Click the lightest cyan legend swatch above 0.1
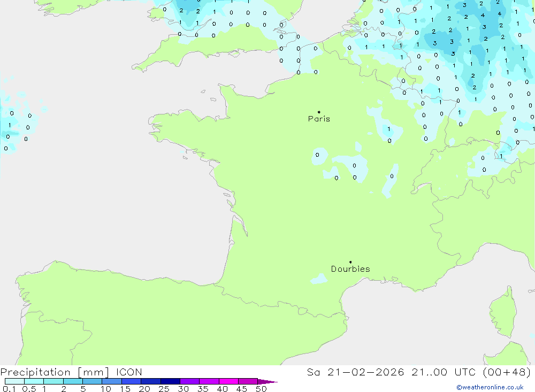Screen dimensions: 535x392 [14, 381]
